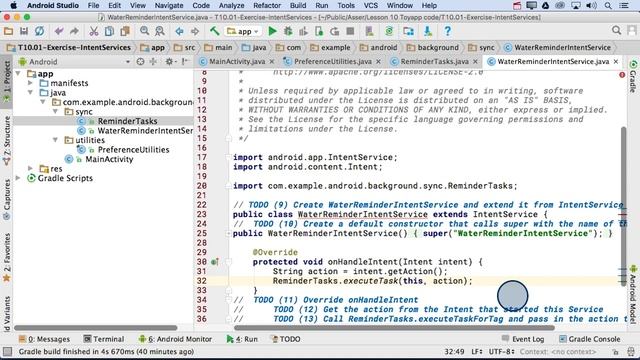Open the Refactor menu
The height and width of the screenshot is (360, 640).
click(267, 6)
